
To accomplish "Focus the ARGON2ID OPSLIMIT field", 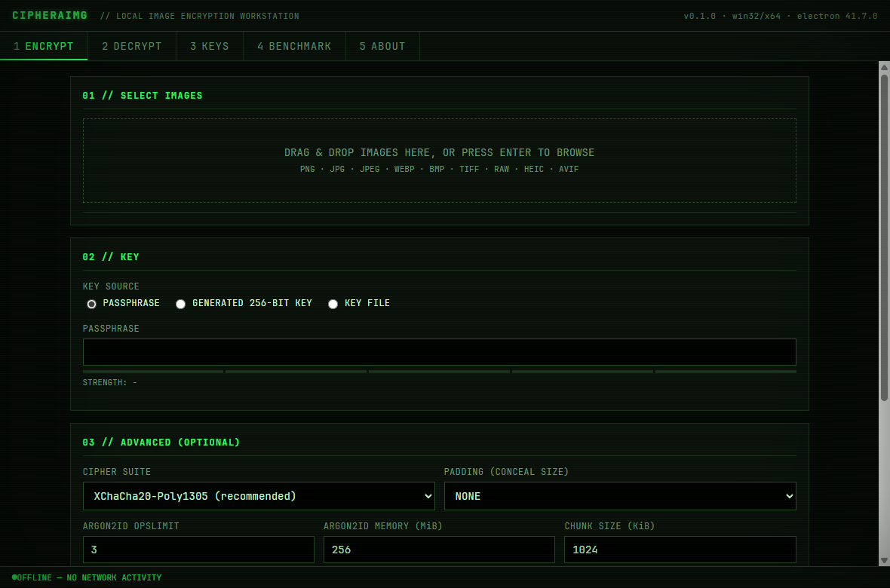I will (198, 550).
